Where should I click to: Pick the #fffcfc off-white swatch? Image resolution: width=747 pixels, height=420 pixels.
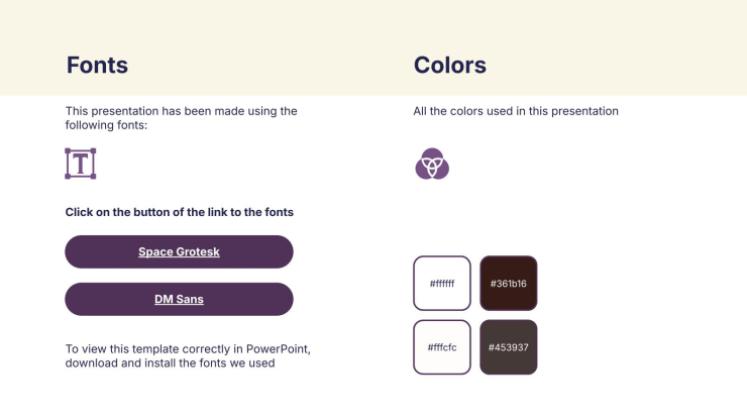click(x=442, y=347)
